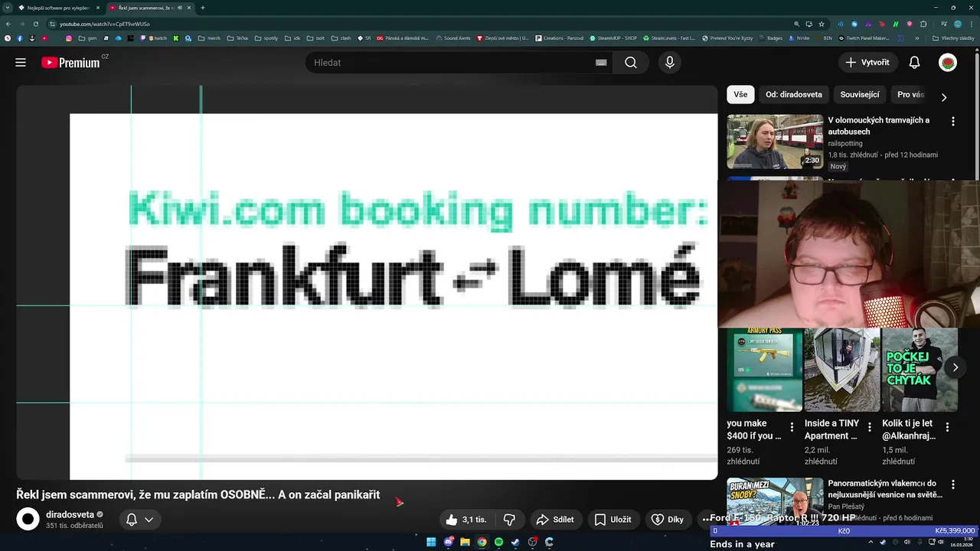Share the video with Sdílet
The height and width of the screenshot is (551, 980).
[555, 520]
